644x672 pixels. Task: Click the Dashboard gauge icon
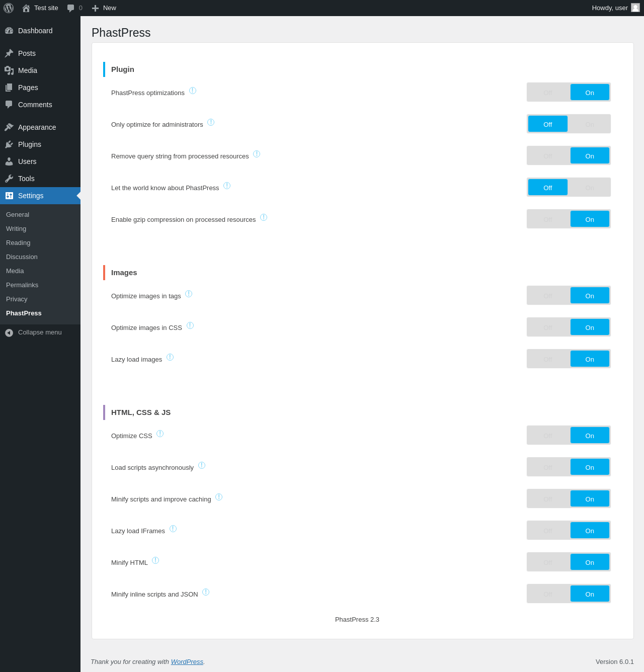pyautogui.click(x=9, y=31)
